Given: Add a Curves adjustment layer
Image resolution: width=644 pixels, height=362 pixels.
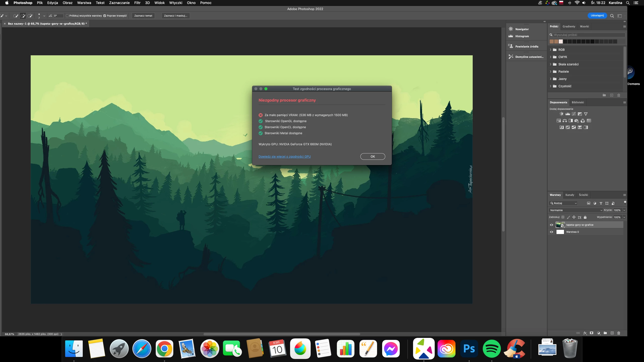Looking at the screenshot, I should [574, 114].
